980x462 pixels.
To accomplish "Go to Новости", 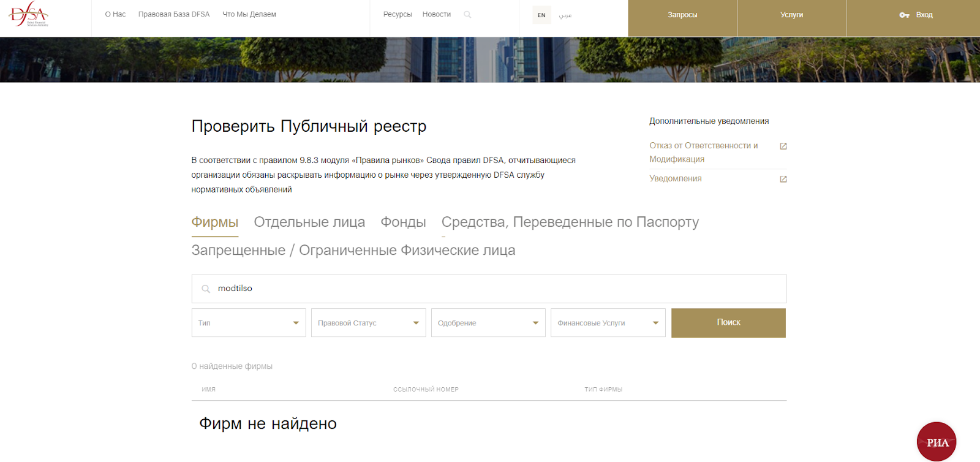I will [x=437, y=14].
